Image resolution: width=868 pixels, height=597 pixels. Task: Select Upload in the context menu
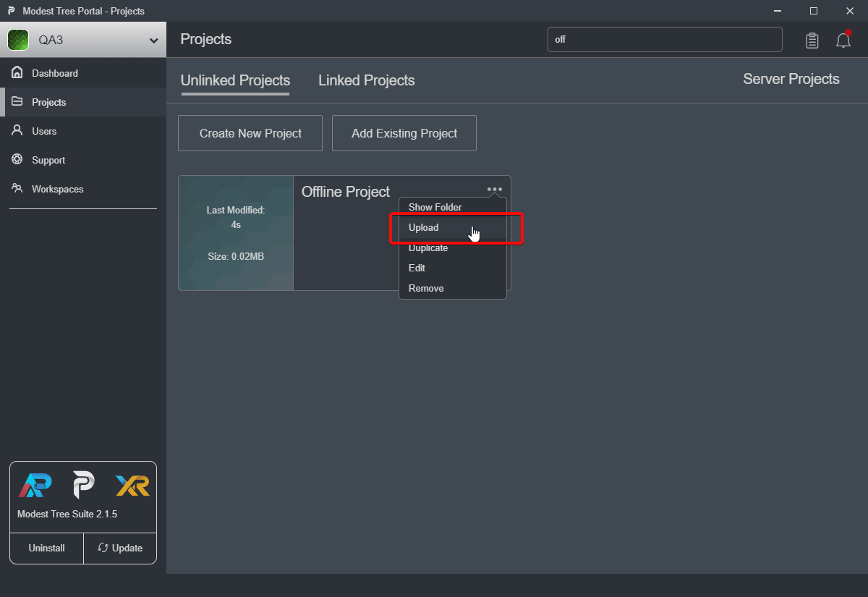pyautogui.click(x=453, y=227)
